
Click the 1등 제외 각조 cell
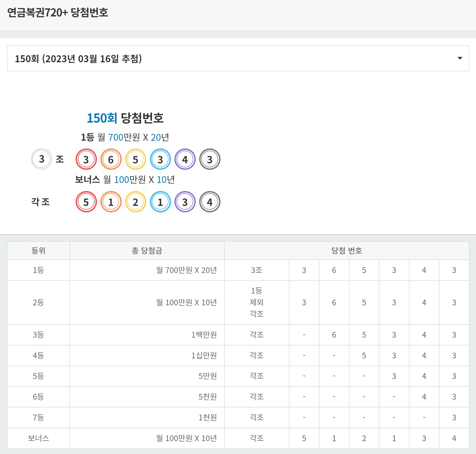tap(257, 303)
